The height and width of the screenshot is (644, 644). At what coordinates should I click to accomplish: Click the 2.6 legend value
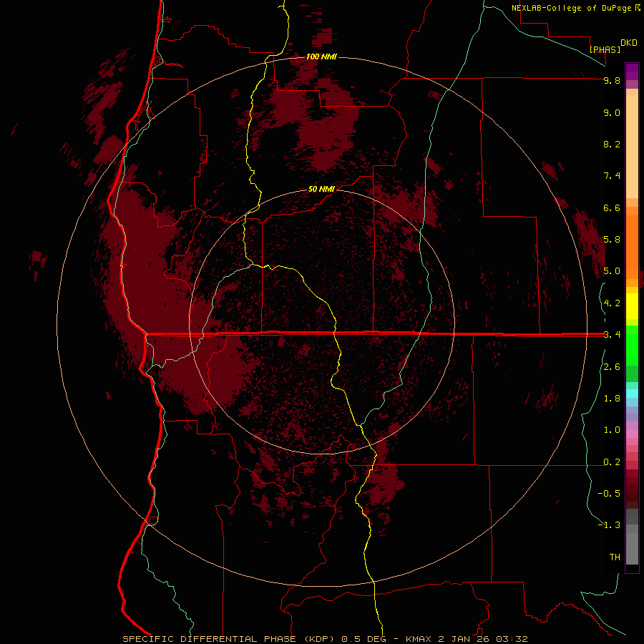coord(612,367)
